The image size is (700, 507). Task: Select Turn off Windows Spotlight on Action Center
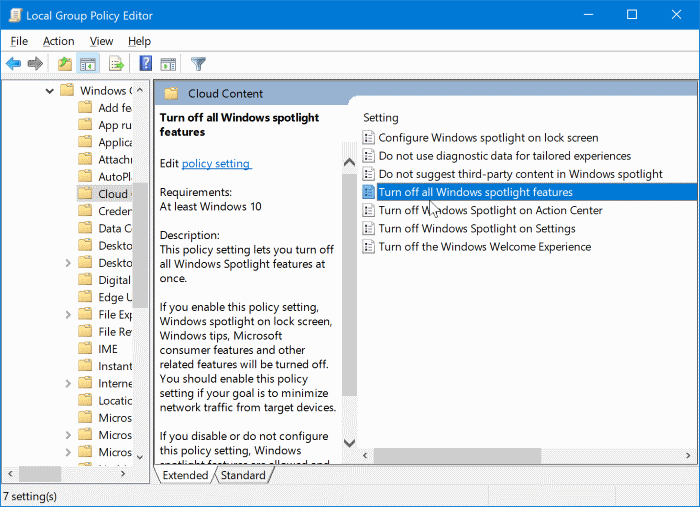(x=491, y=210)
